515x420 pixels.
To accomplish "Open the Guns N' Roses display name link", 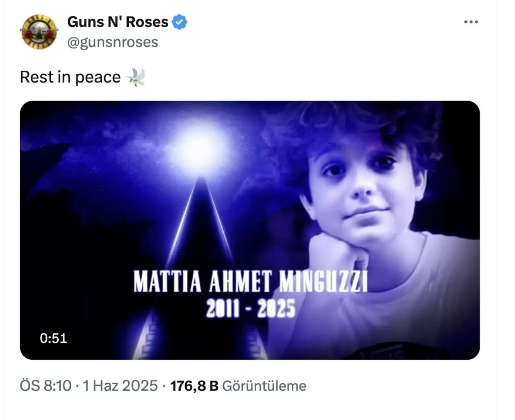I will pyautogui.click(x=118, y=22).
